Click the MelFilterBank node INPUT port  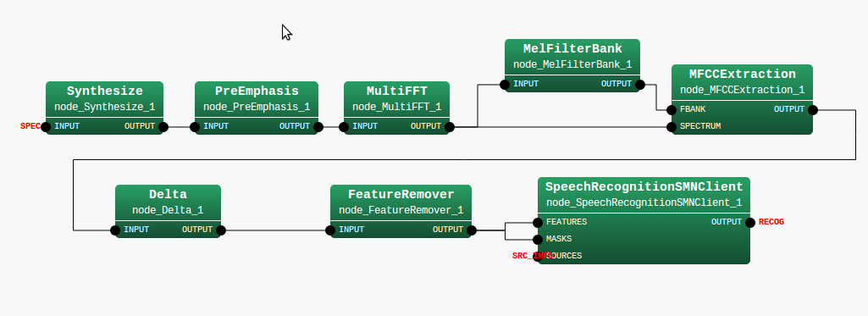click(x=505, y=85)
